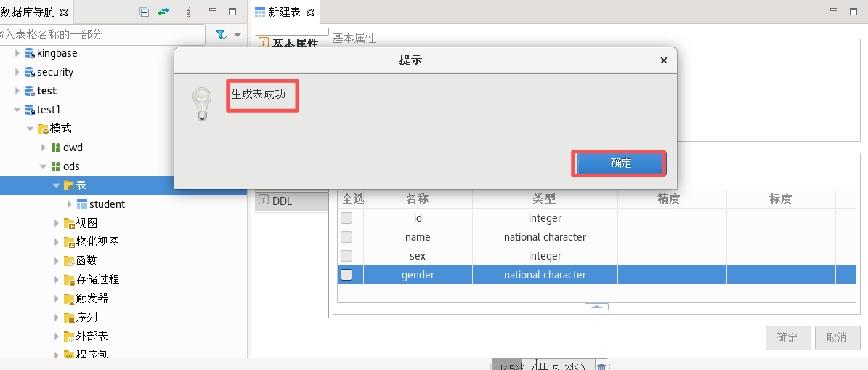Collapse the test1 database node

[17, 110]
